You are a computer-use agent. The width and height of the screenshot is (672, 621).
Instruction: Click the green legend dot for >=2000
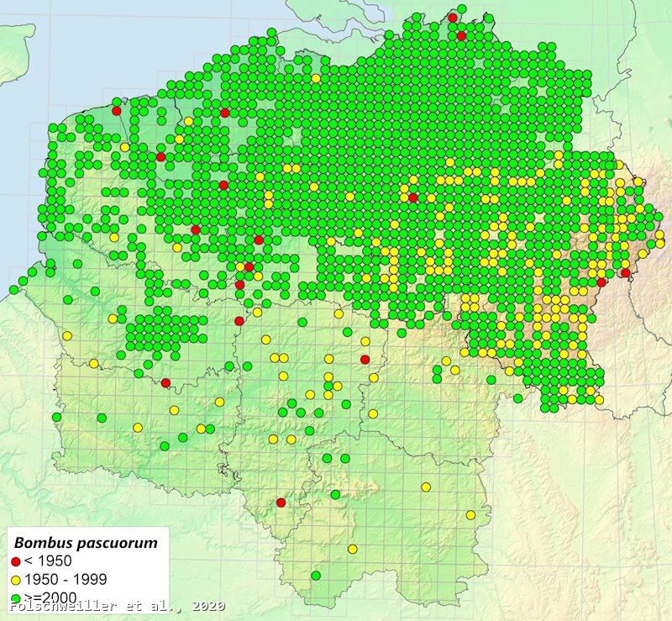(x=16, y=598)
